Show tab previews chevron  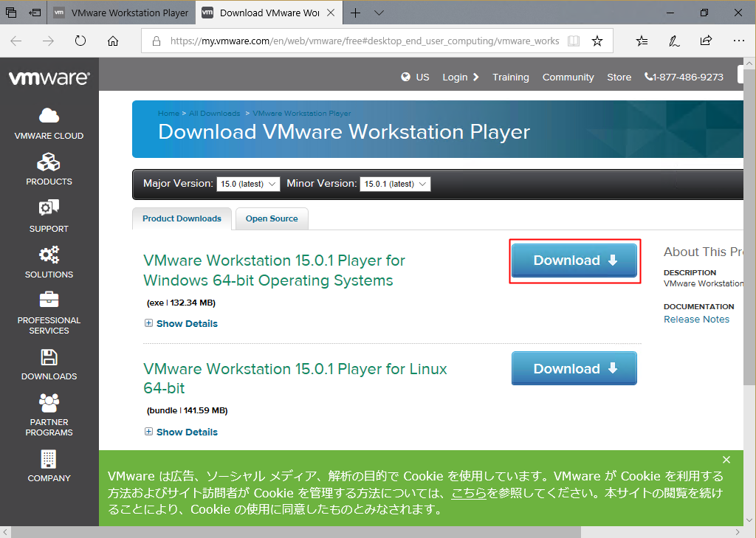click(379, 13)
